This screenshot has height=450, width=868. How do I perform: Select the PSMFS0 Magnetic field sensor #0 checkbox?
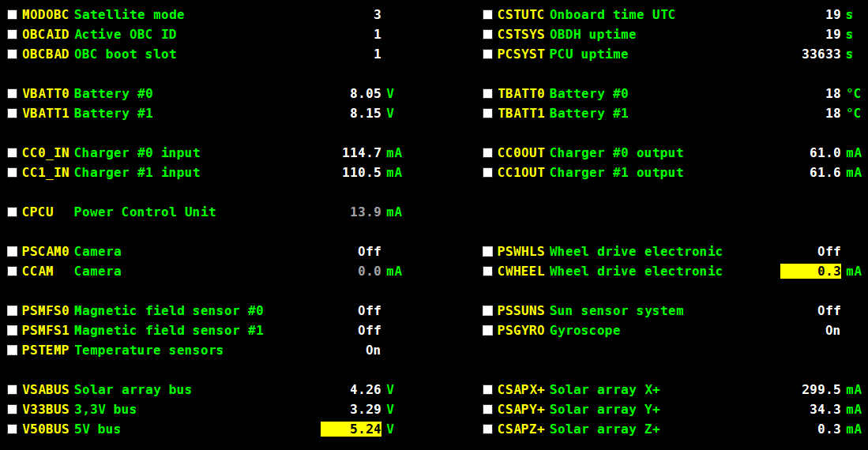tap(12, 310)
